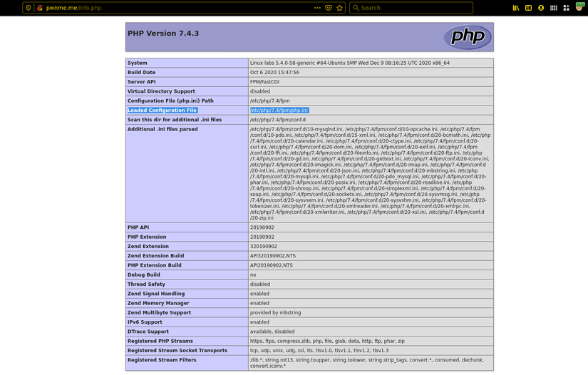This screenshot has width=588, height=375.
Task: Click the Zend Extension label
Action: (148, 247)
